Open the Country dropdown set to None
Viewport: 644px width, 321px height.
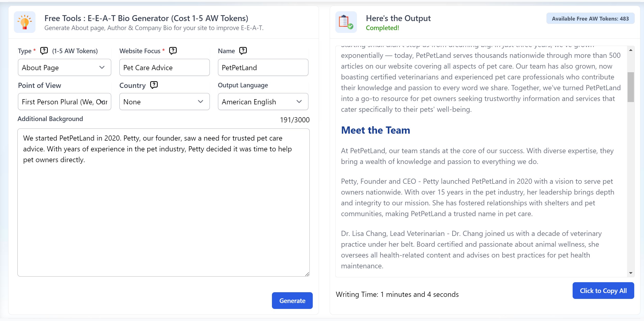[164, 102]
